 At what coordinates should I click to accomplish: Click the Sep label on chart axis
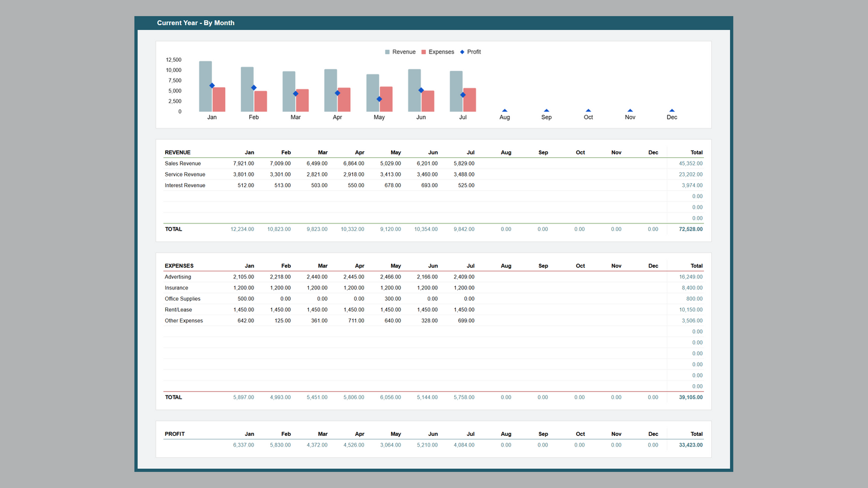pyautogui.click(x=546, y=118)
